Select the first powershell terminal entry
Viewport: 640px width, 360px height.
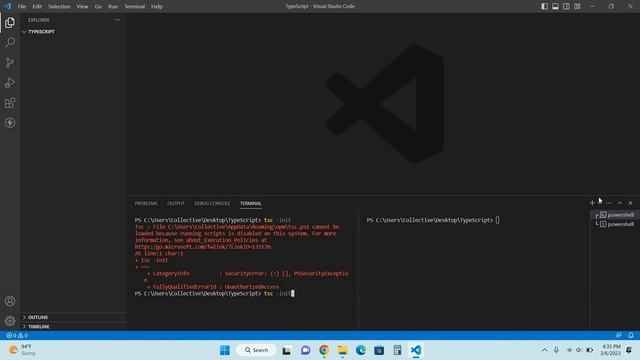click(x=615, y=215)
